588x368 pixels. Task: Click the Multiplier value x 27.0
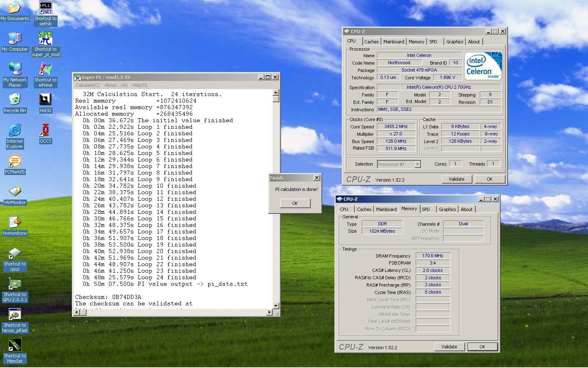[396, 134]
